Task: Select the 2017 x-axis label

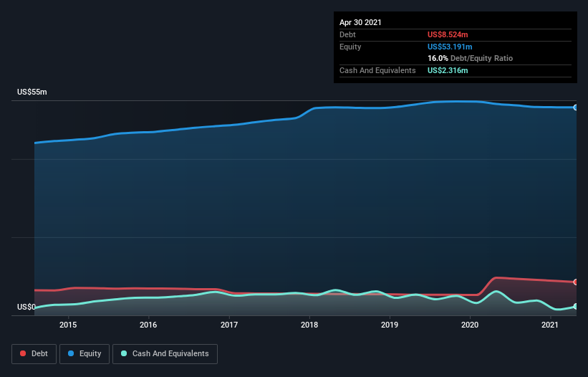Action: (228, 325)
